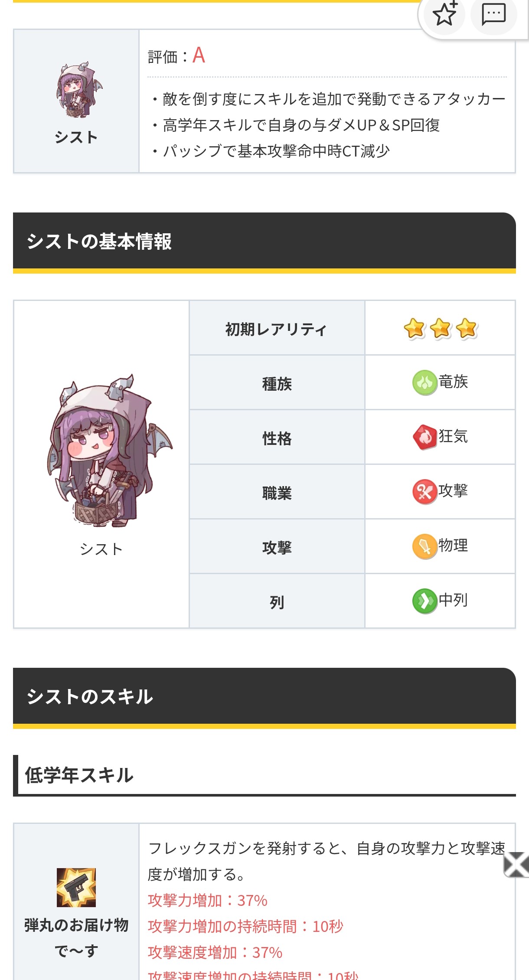The image size is (529, 980).
Task: Tap the 低学年スキル subheading
Action: 79,775
